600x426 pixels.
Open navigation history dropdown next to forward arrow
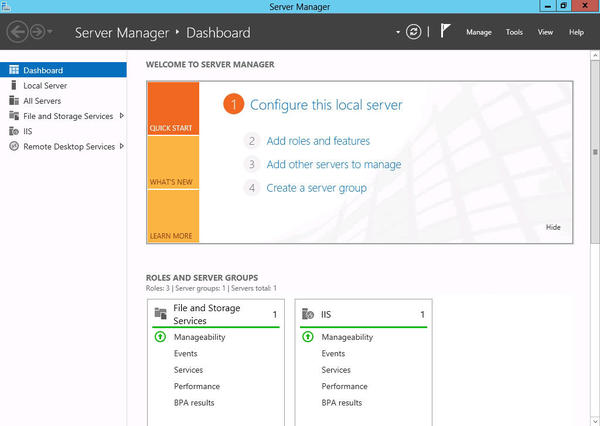(x=50, y=32)
